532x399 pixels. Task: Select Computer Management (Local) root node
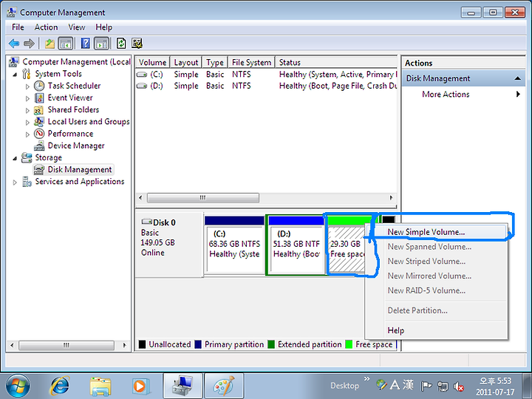pyautogui.click(x=76, y=62)
